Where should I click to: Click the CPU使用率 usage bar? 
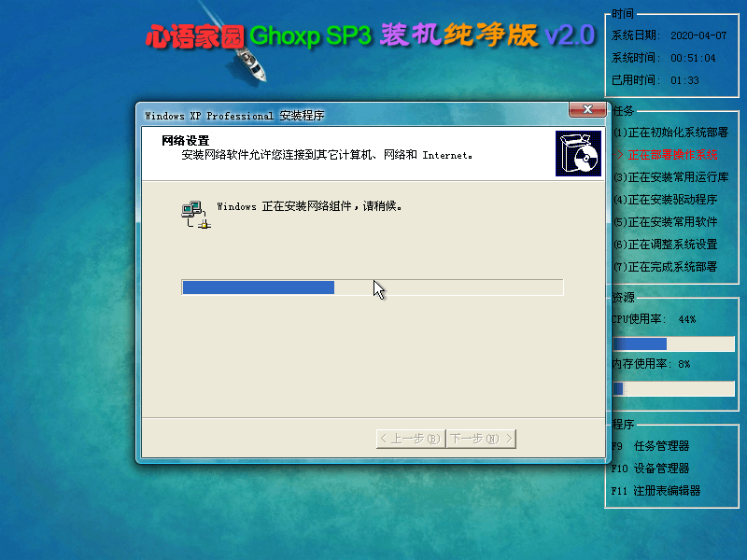click(673, 343)
